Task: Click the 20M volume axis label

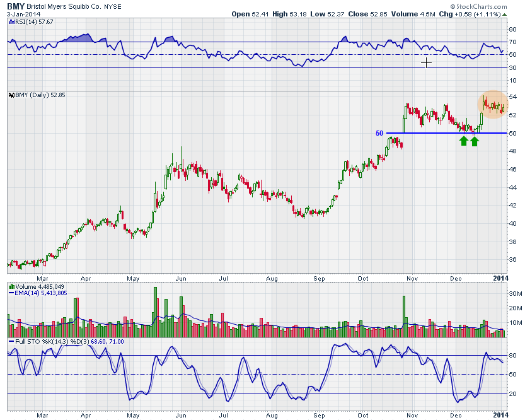Action: pyautogui.click(x=515, y=308)
